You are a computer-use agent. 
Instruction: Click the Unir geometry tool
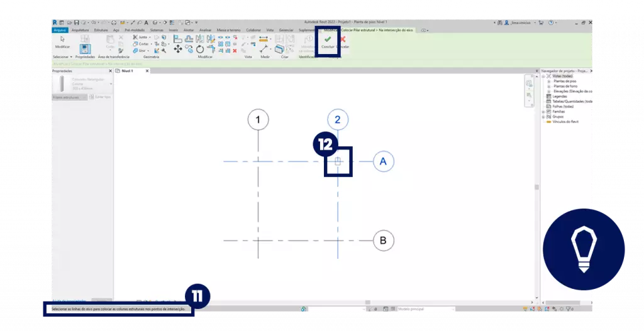pyautogui.click(x=140, y=50)
